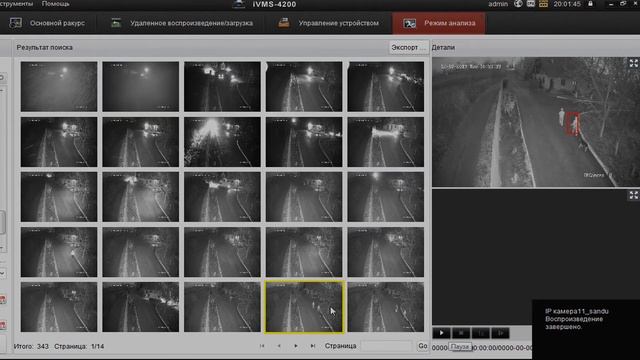This screenshot has height=360, width=640.
Task: Click the single frame forward button
Action: point(500,333)
